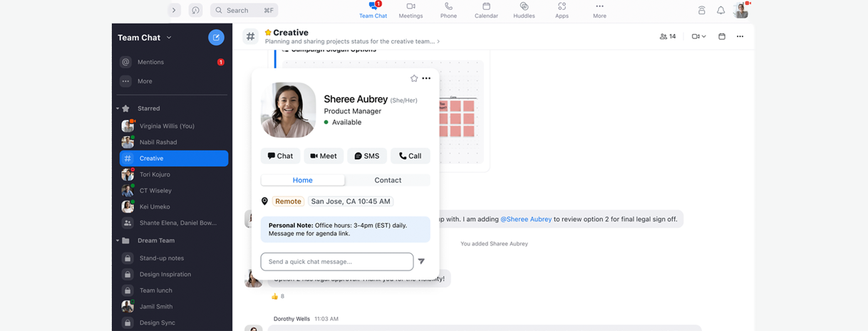Collapse the Dream Team folder
Image resolution: width=868 pixels, height=331 pixels.
tap(118, 240)
